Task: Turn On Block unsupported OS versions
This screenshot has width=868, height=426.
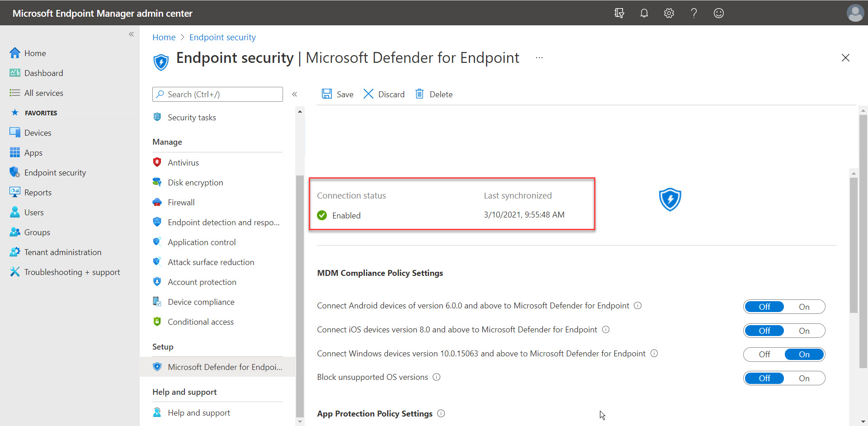Action: tap(804, 379)
